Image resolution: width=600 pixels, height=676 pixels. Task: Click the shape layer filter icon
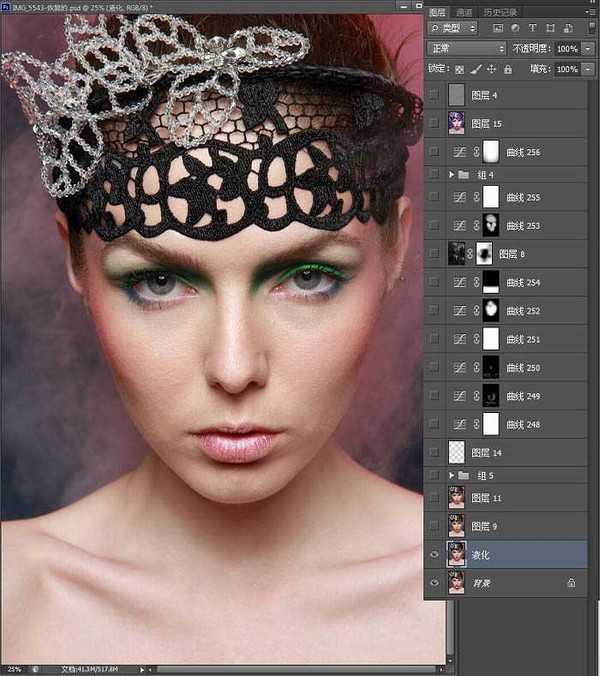click(x=549, y=28)
